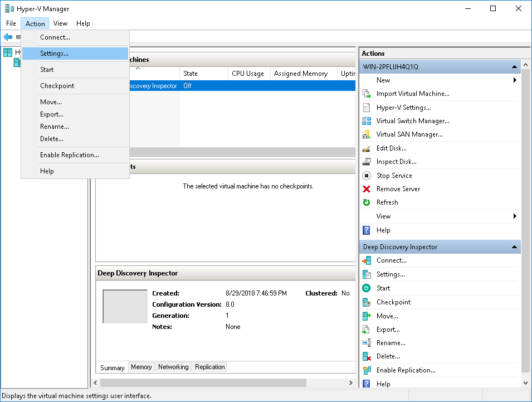This screenshot has width=532, height=402.
Task: Open the Virtual Switch Manager icon
Action: tap(366, 121)
